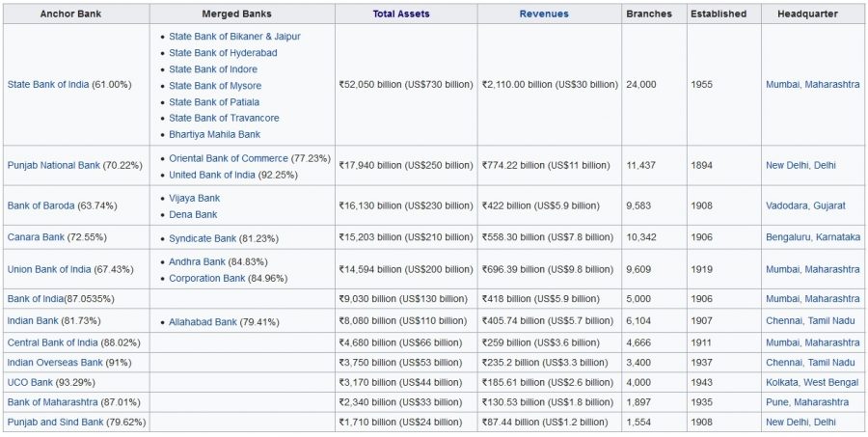This screenshot has height=437, width=868.
Task: Select established year 1937
Action: point(701,363)
